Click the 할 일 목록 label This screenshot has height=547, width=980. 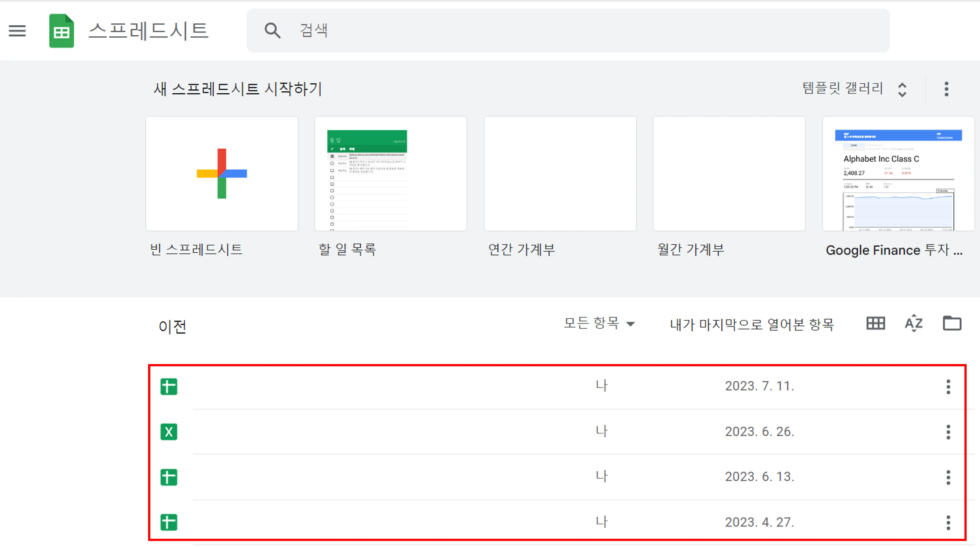[347, 250]
